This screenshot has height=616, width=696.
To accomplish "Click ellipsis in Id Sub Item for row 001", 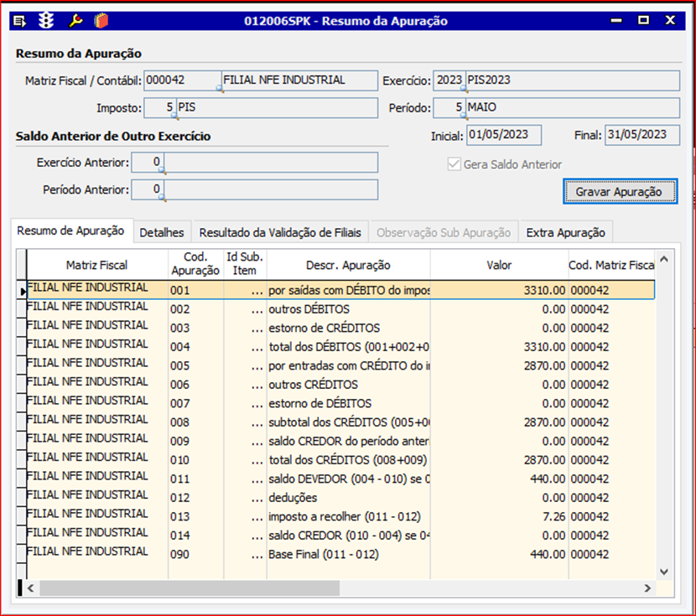I will [x=257, y=290].
